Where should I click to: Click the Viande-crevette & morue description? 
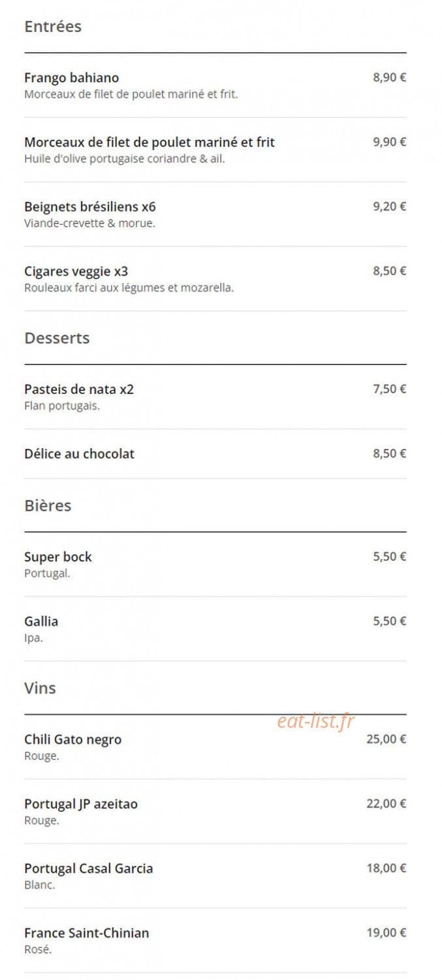pos(89,223)
